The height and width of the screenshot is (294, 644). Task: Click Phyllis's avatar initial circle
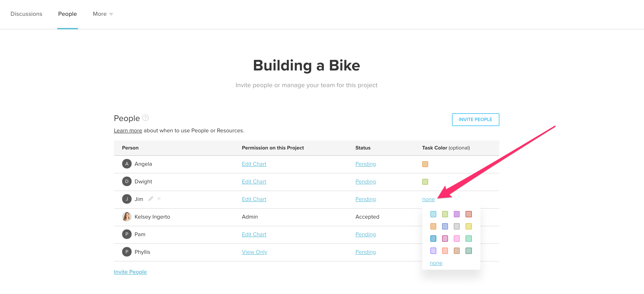click(x=127, y=252)
